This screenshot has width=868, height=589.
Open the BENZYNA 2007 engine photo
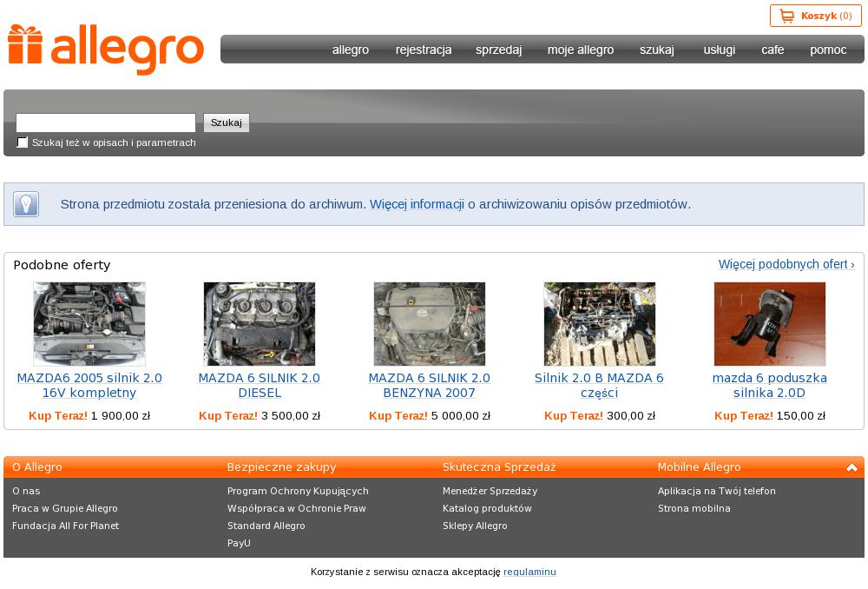click(430, 323)
